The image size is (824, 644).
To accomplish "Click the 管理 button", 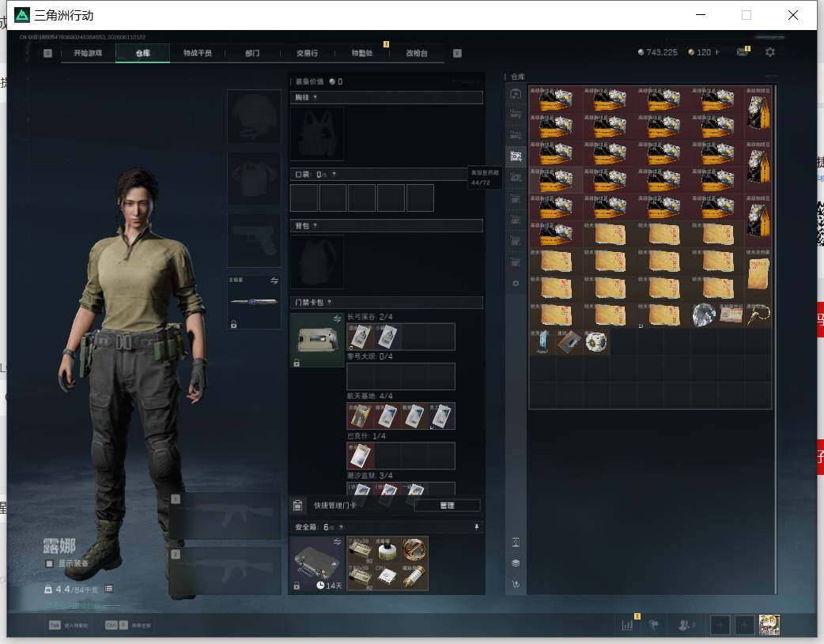I will click(x=448, y=506).
